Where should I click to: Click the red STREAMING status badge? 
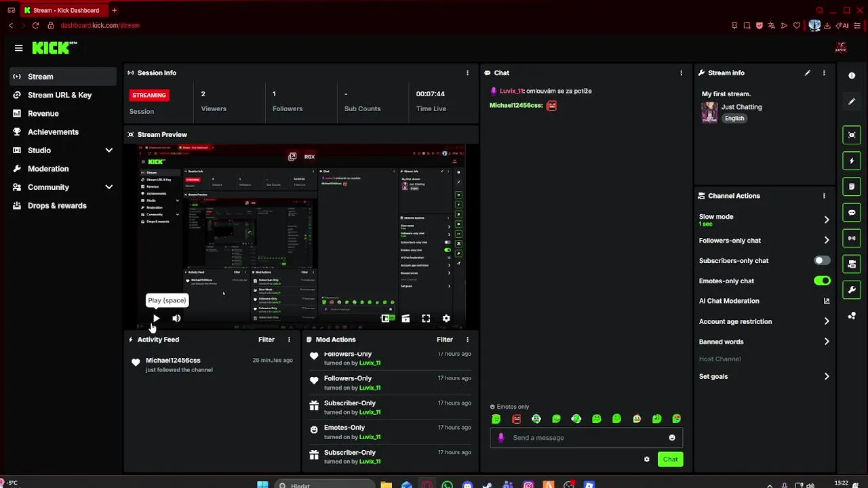[149, 95]
